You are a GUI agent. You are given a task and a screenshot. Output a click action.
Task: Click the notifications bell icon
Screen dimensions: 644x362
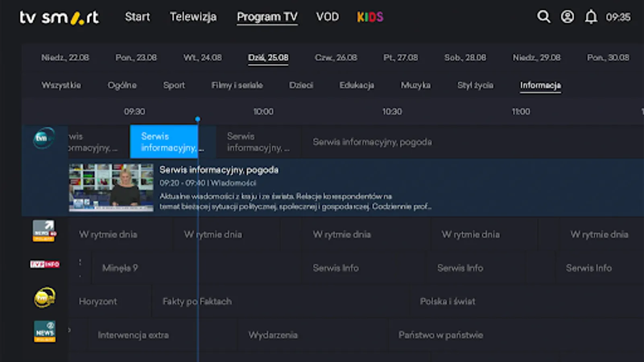coord(591,17)
